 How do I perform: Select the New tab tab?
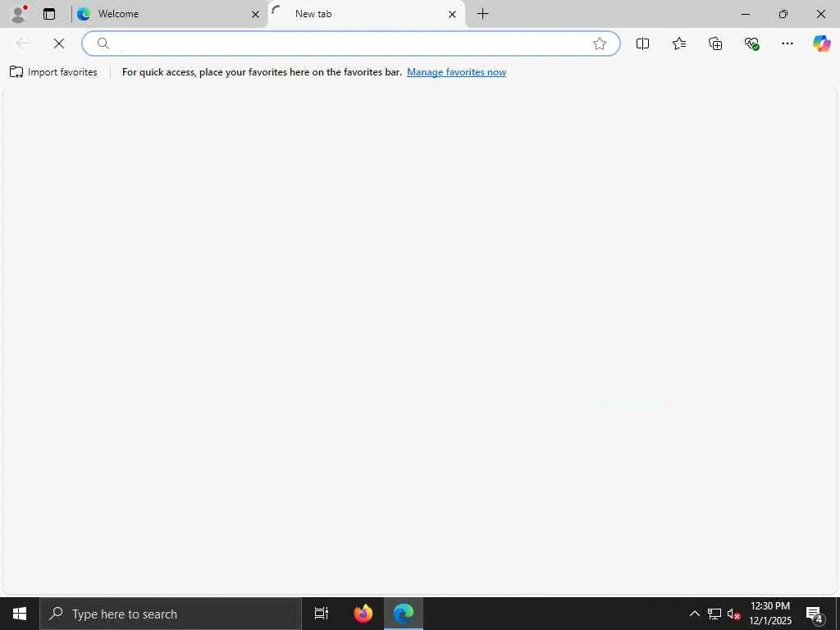click(x=366, y=14)
